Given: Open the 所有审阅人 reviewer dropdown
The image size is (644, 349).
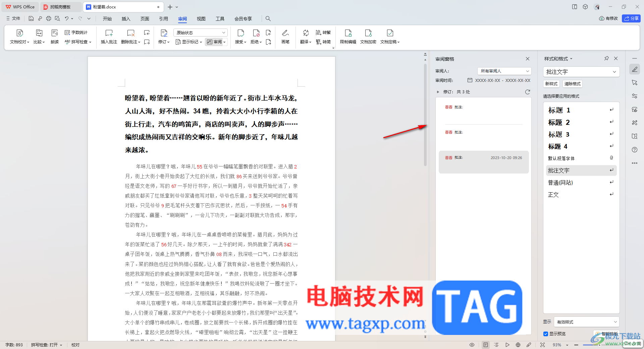Looking at the screenshot, I should [x=504, y=71].
